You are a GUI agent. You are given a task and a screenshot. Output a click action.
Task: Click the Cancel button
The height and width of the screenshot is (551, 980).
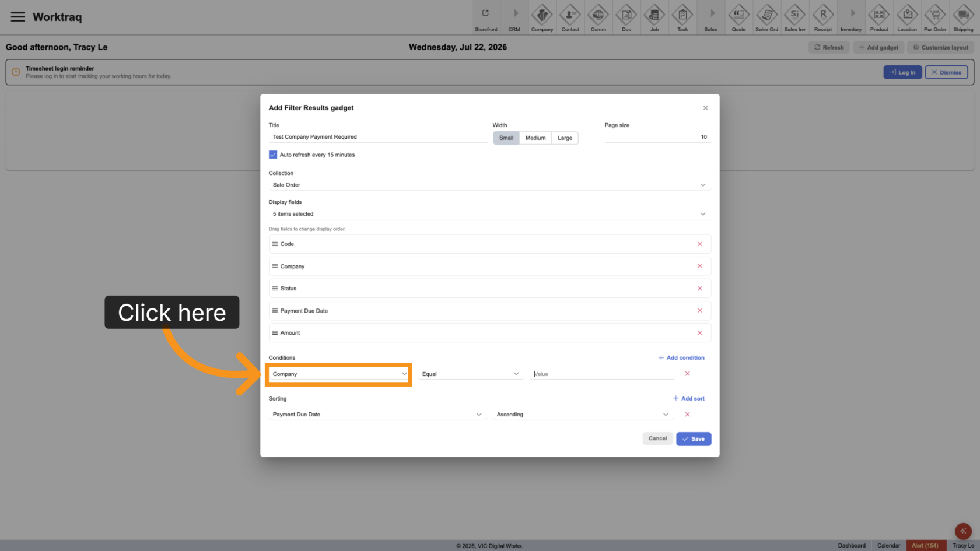coord(657,438)
